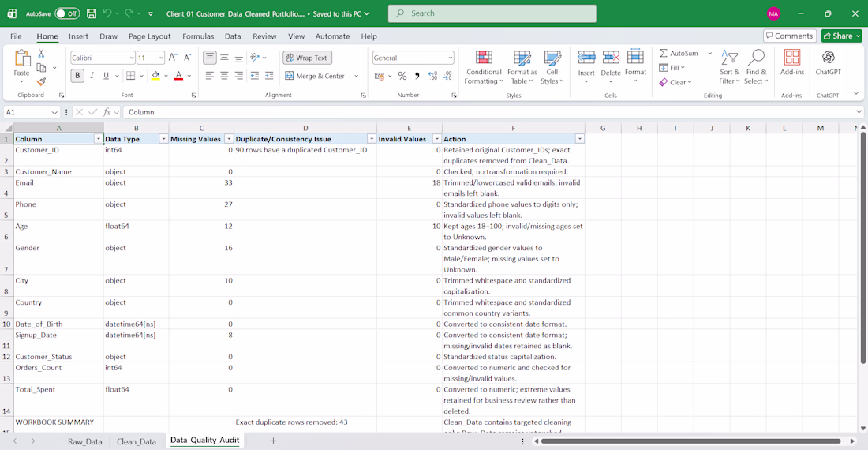Click the Comments button
Image resolution: width=868 pixels, height=450 pixels.
790,36
